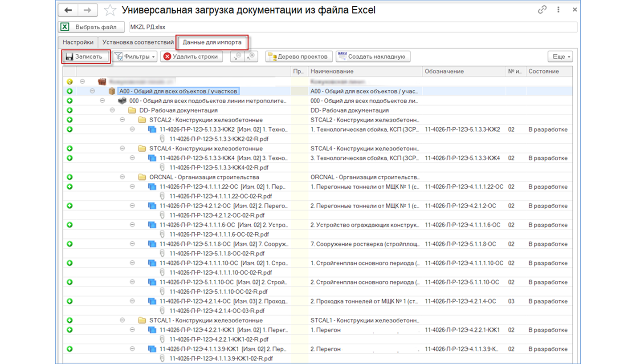The image size is (636, 364).
Task: Select row 11-4026-Л-Р-12Э-5.1.1.10-ОС [Изм. 02]
Action: pyautogui.click(x=224, y=282)
